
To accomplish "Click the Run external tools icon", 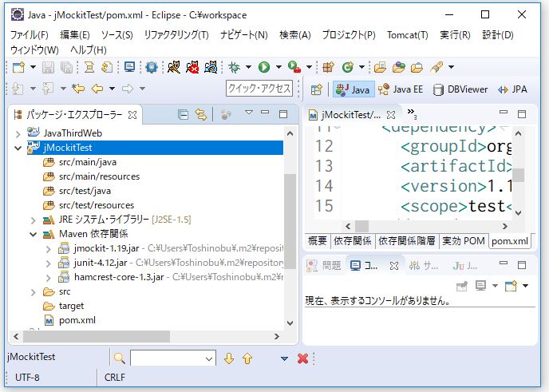I will pos(294,67).
